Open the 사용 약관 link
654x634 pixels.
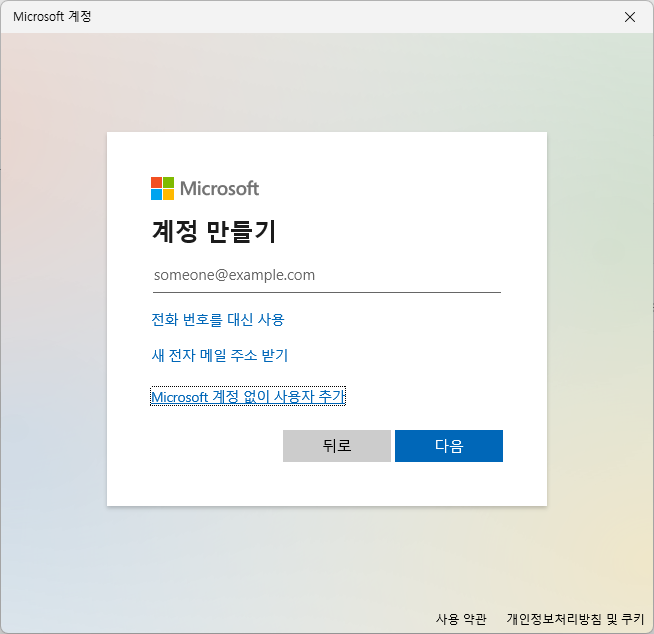[x=461, y=619]
